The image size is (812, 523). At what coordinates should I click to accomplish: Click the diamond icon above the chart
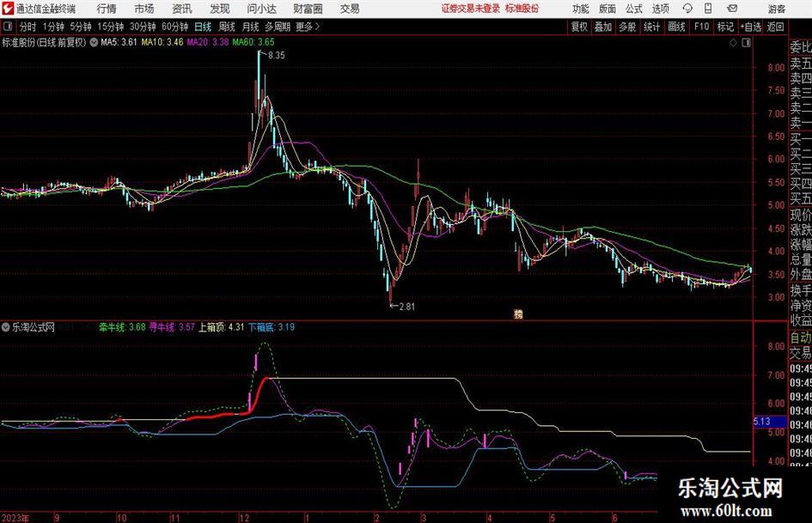[x=733, y=42]
